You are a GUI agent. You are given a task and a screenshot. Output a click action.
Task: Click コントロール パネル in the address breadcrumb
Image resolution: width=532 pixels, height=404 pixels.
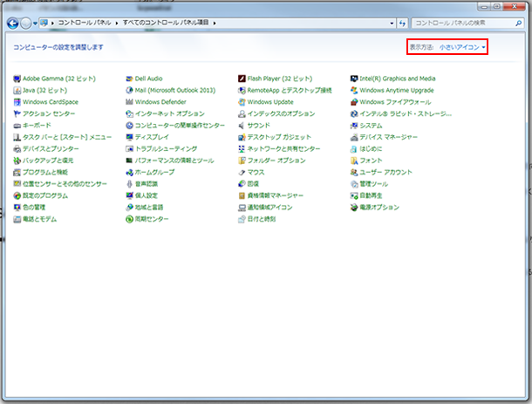click(85, 23)
